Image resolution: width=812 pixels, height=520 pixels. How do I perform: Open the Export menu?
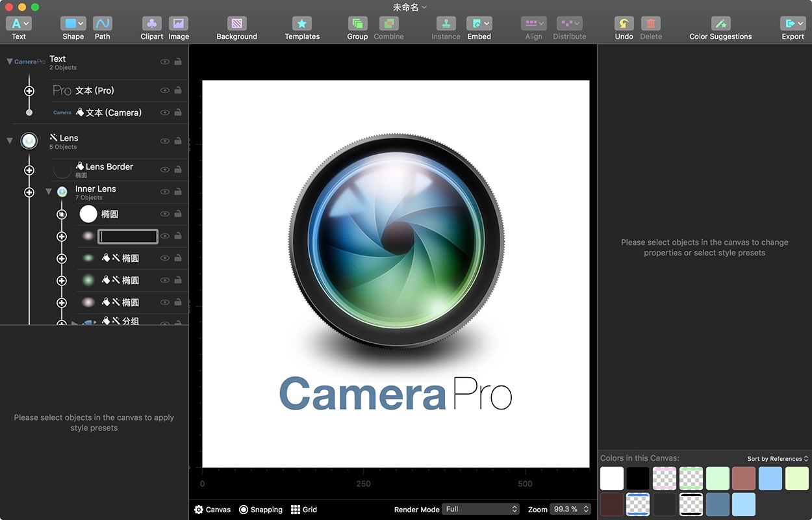(x=793, y=24)
